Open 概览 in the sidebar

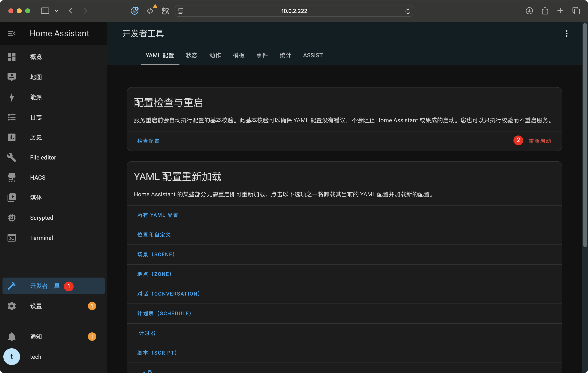point(54,57)
